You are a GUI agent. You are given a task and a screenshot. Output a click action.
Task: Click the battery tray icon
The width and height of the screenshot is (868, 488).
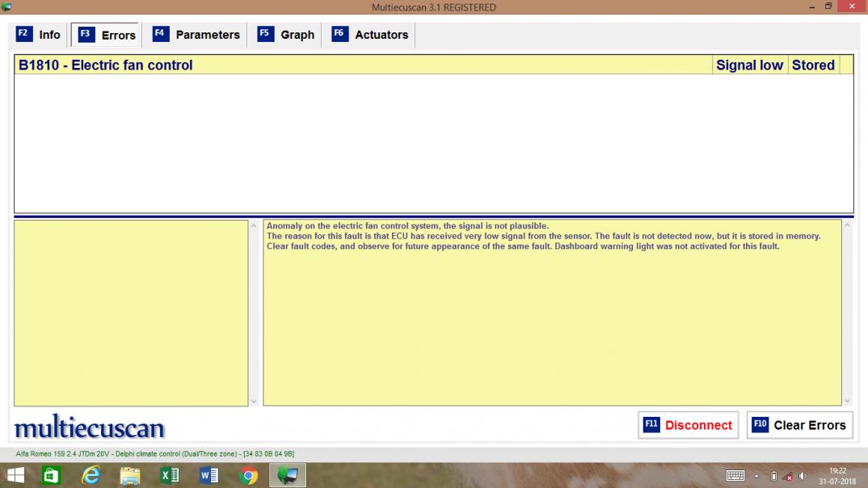click(774, 476)
